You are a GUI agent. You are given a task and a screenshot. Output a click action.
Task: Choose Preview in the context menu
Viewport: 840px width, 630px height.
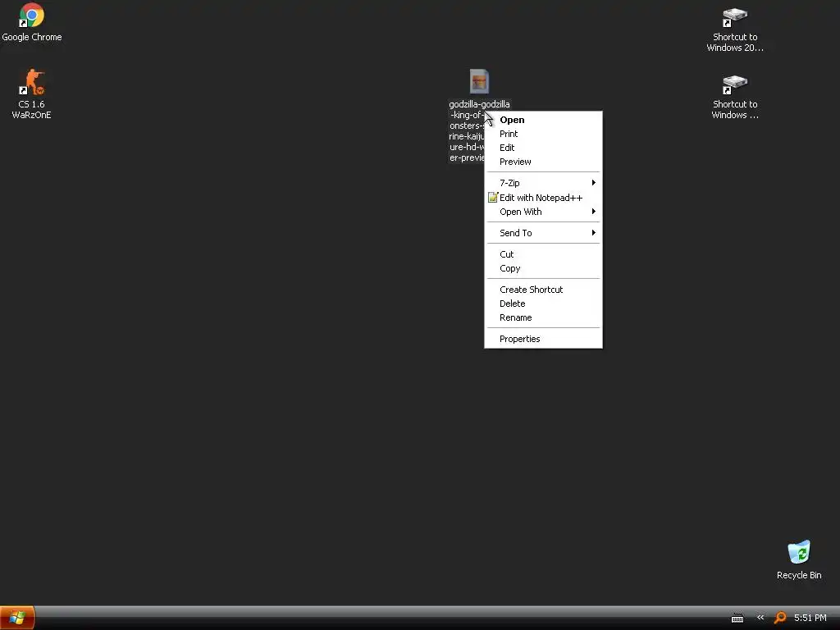click(543, 162)
